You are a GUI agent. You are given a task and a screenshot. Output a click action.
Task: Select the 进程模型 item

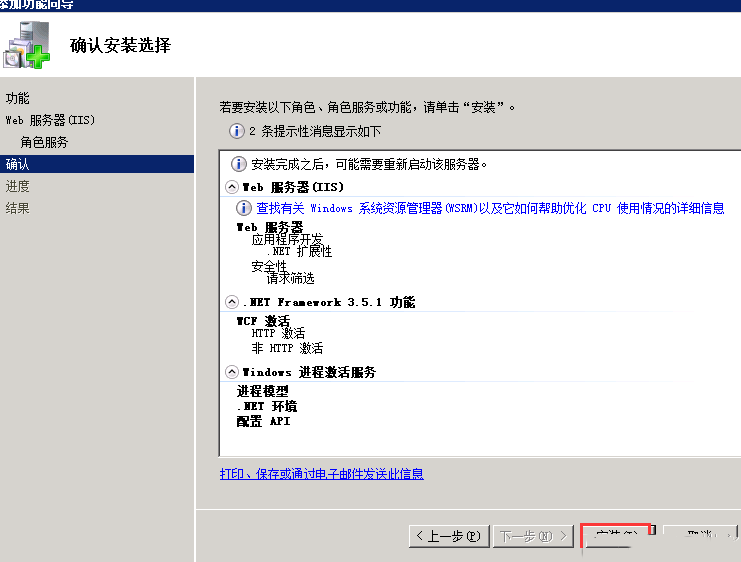262,391
